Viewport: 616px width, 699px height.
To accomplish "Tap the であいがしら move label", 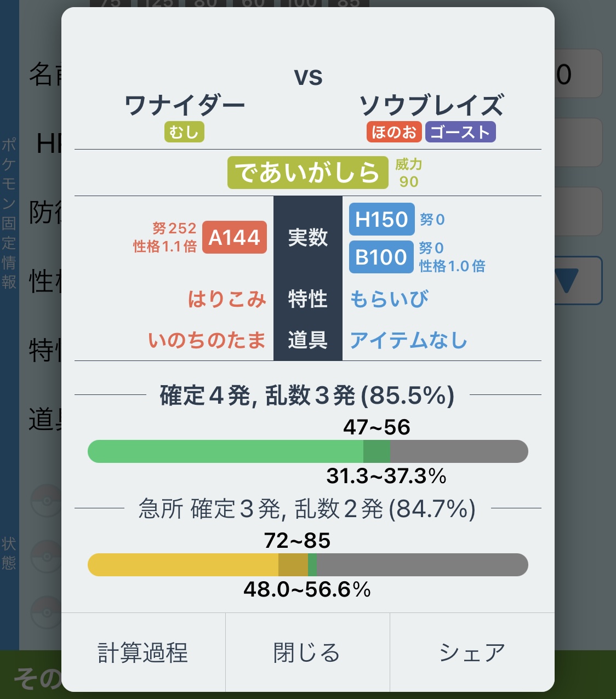I will point(307,173).
